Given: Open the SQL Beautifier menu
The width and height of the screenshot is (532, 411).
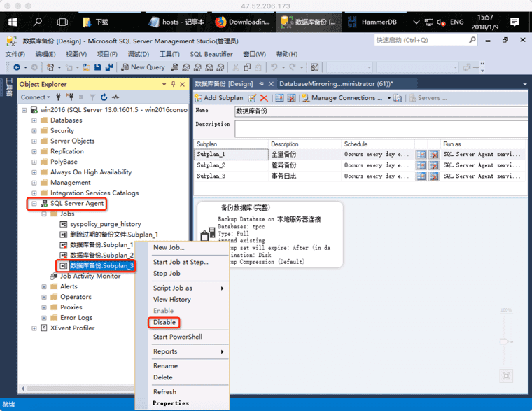Looking at the screenshot, I should click(x=211, y=55).
